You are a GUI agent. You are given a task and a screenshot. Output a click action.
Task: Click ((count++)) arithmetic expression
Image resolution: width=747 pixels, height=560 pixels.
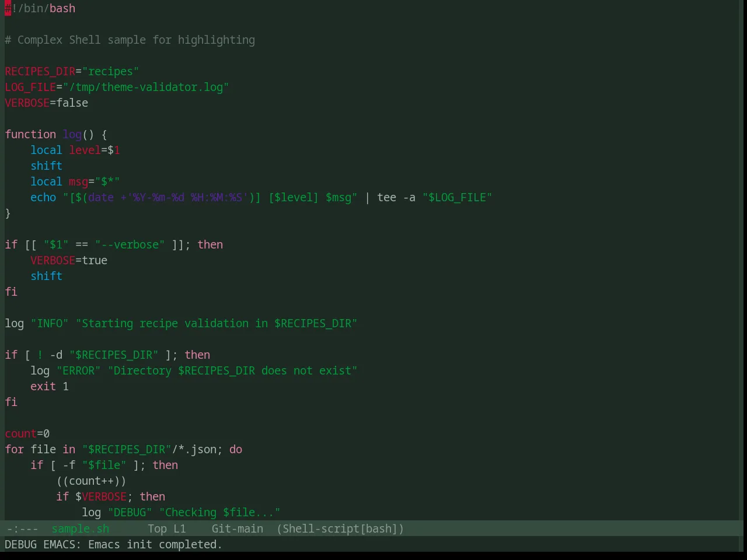(92, 481)
